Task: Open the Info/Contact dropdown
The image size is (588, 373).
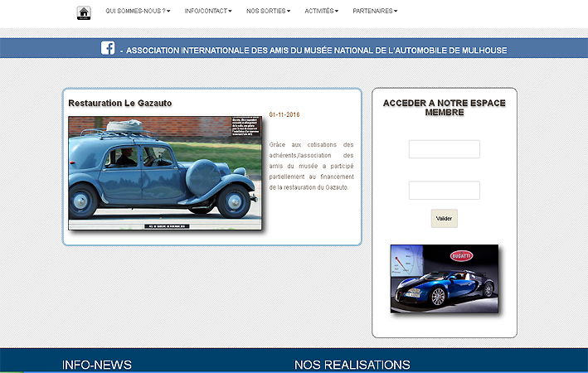Action: [208, 12]
